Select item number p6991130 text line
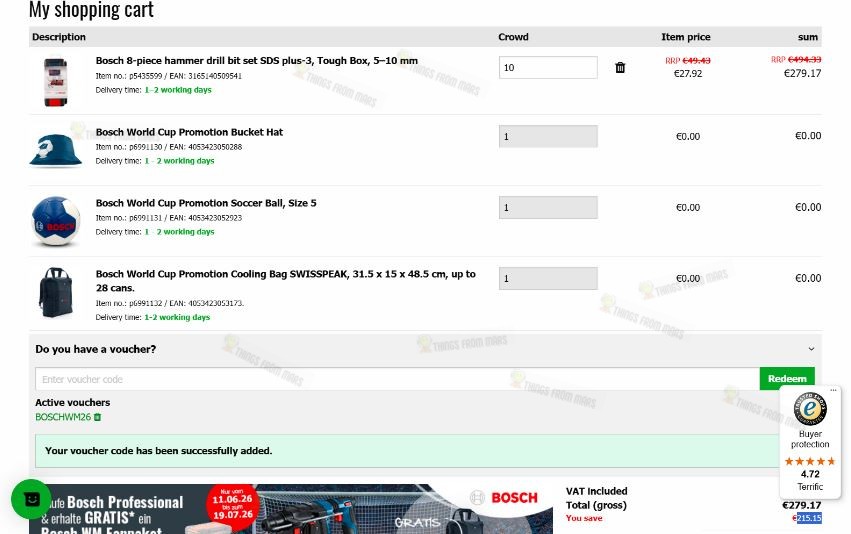Image resolution: width=851 pixels, height=534 pixels. 169,147
